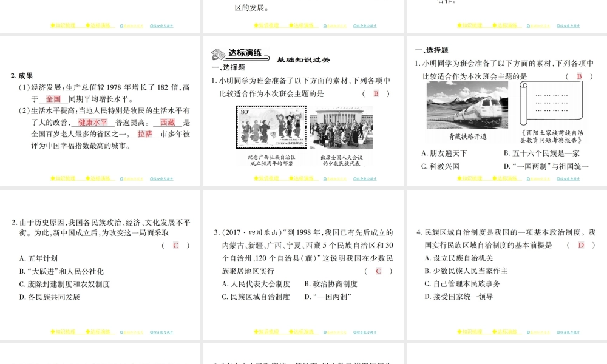
Task: Click option B. 五十六个民族是一家
Action: (541, 153)
